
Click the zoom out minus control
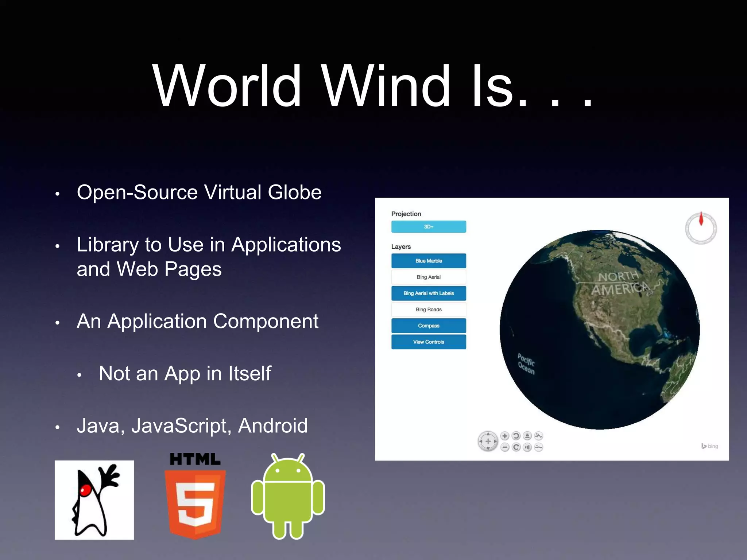click(x=505, y=447)
